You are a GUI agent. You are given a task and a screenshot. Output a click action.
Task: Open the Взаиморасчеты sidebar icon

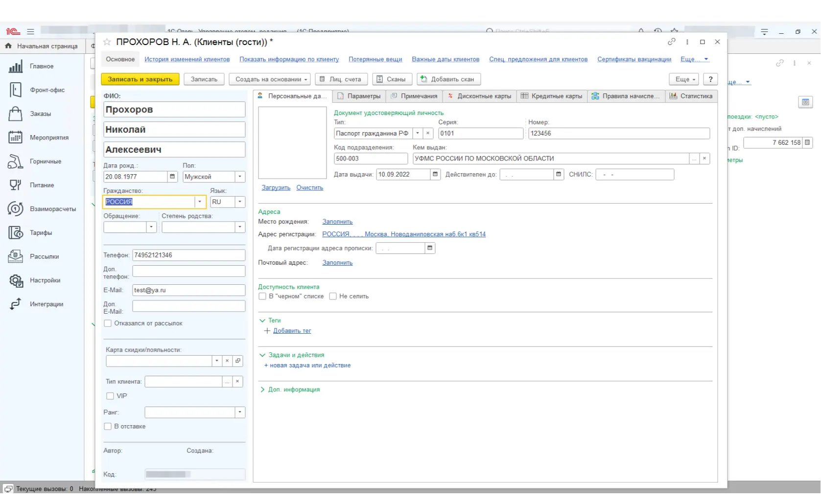[16, 209]
